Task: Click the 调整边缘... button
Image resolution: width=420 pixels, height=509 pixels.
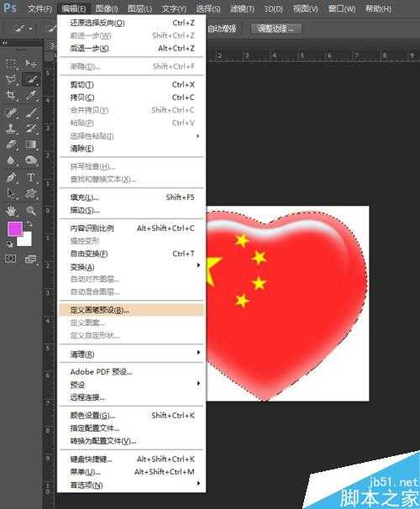Action: point(276,29)
